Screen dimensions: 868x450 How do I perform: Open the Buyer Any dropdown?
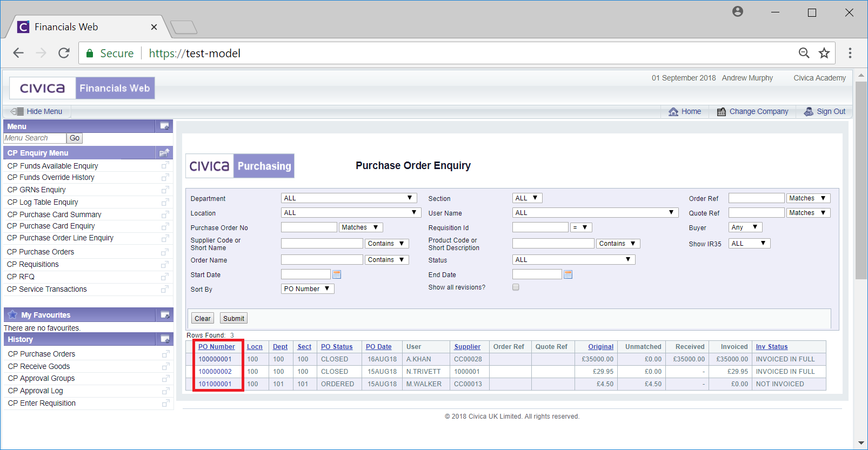745,227
